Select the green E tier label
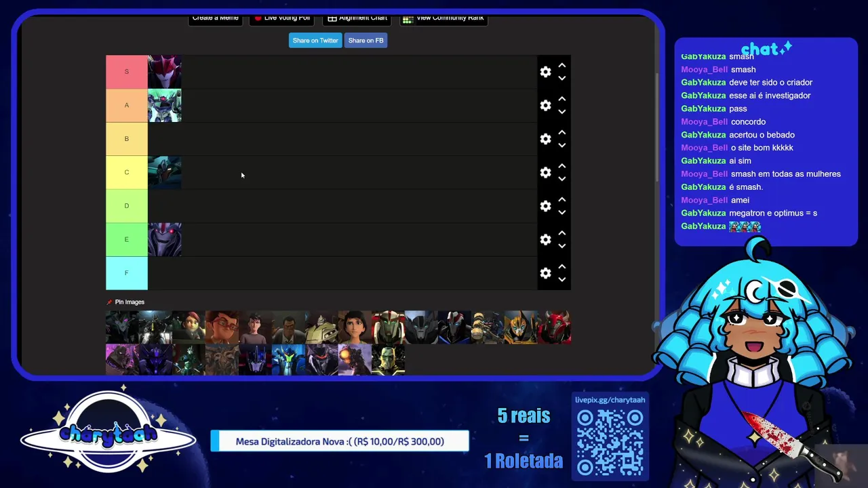 click(x=126, y=239)
